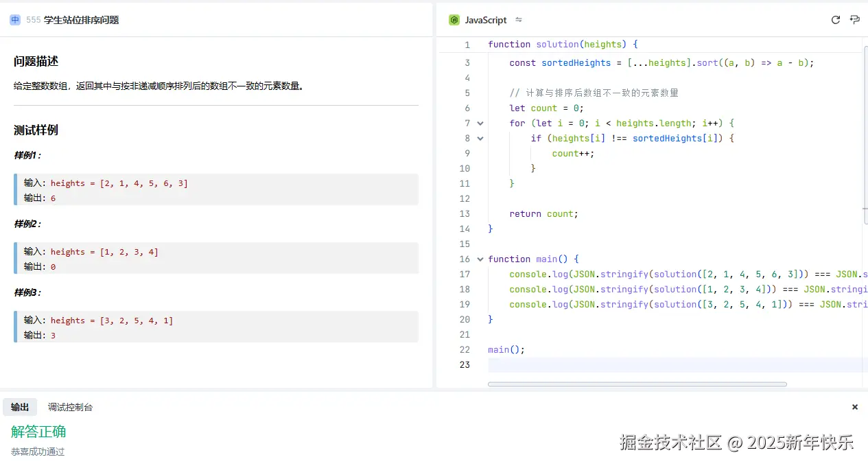Switch to the 输出 tab
This screenshot has height=466, width=868.
20,407
